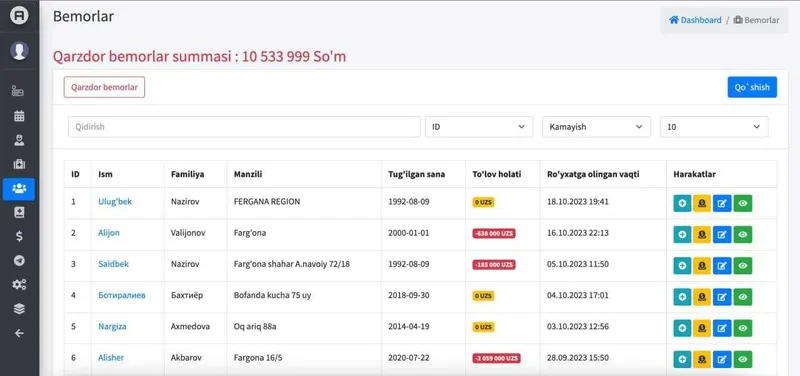This screenshot has height=376, width=800.
Task: View Ulug'bek's details with eye icon
Action: [x=743, y=203]
